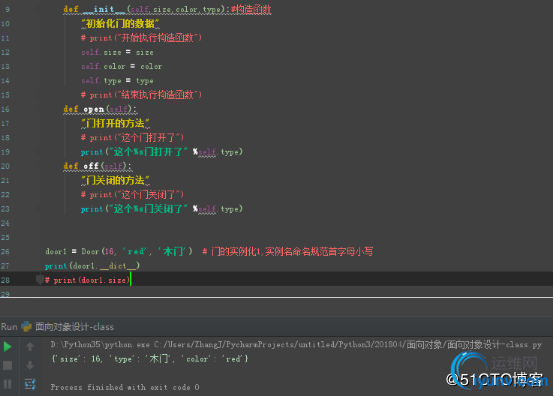
Task: Click commented # print(door1.size) line
Action: coord(87,280)
